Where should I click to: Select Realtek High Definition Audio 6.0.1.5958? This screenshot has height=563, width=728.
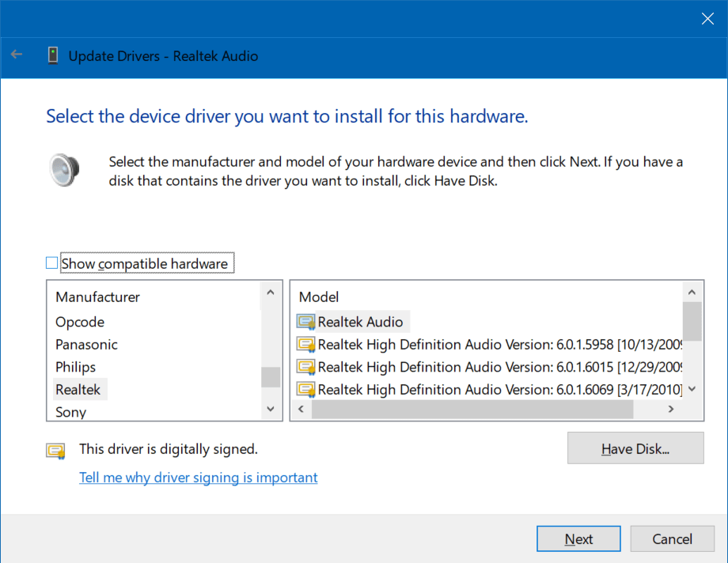tap(499, 345)
